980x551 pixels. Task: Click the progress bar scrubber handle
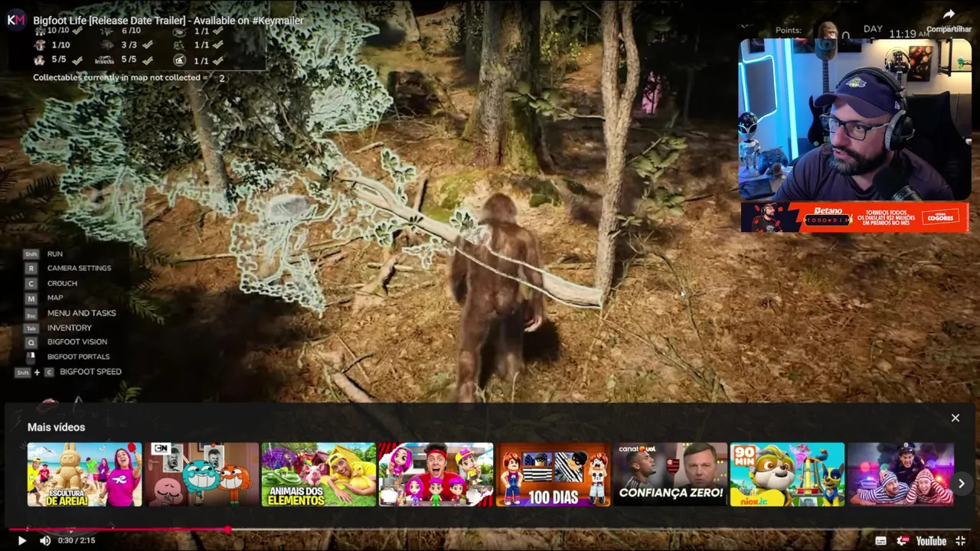(x=228, y=529)
